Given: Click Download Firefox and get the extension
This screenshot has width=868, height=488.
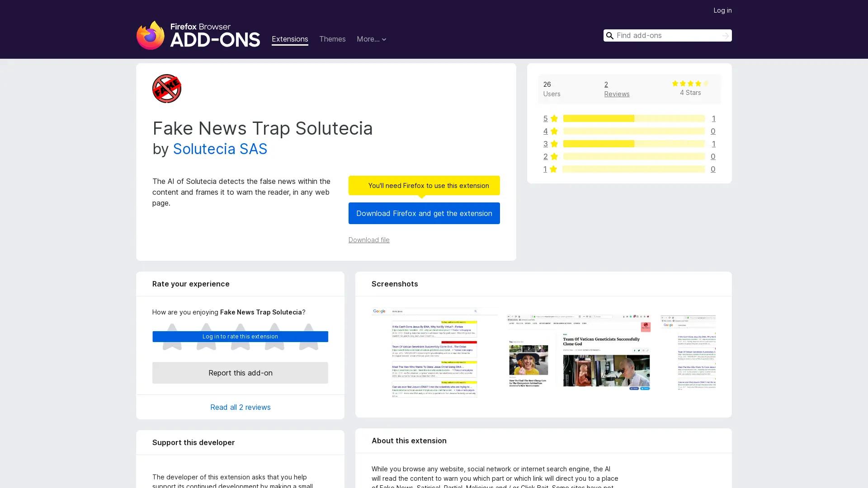Looking at the screenshot, I should [424, 213].
